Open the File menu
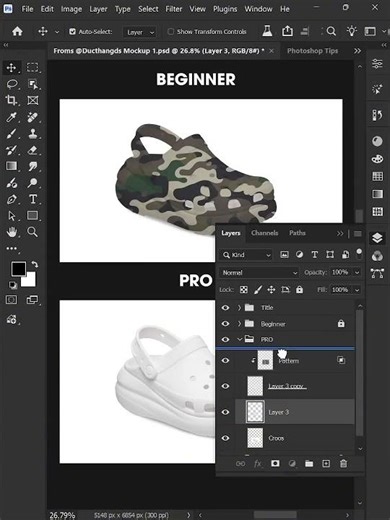Screen dimensions: 390x520 [27, 9]
